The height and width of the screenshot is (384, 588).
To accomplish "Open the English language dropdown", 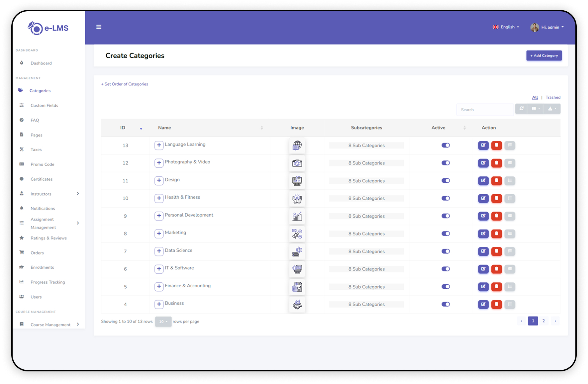I will (x=506, y=27).
